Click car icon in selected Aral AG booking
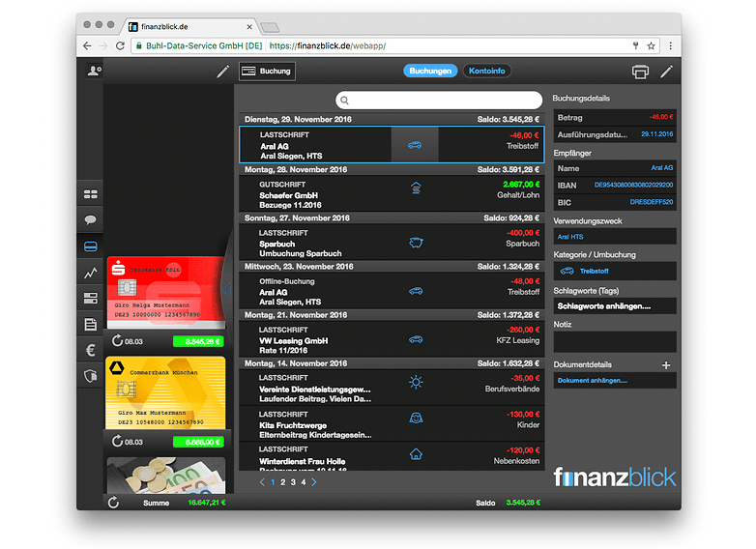Viewport: 756px width, 549px height. (415, 145)
